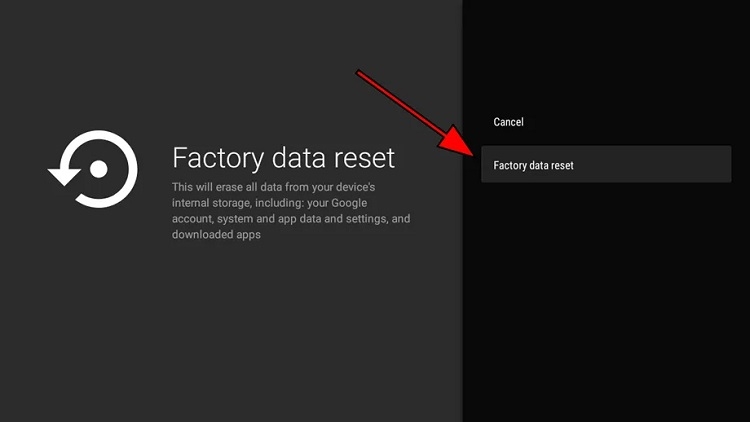Click the center dot of the reset icon
The image size is (750, 422).
98,170
